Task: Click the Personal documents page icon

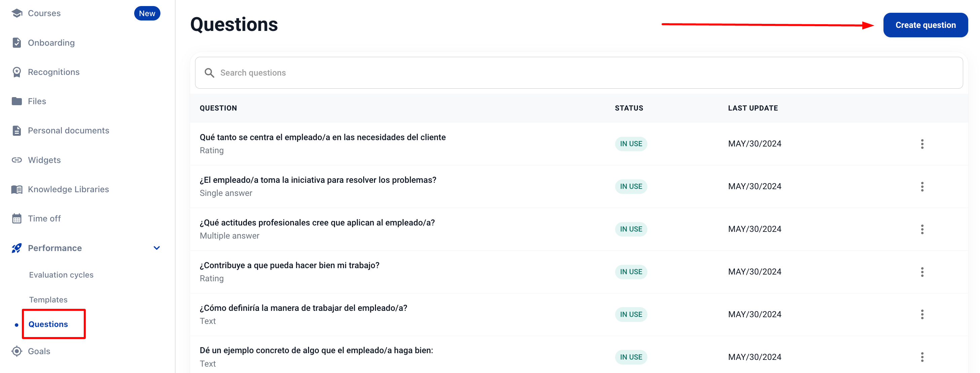Action: tap(17, 130)
